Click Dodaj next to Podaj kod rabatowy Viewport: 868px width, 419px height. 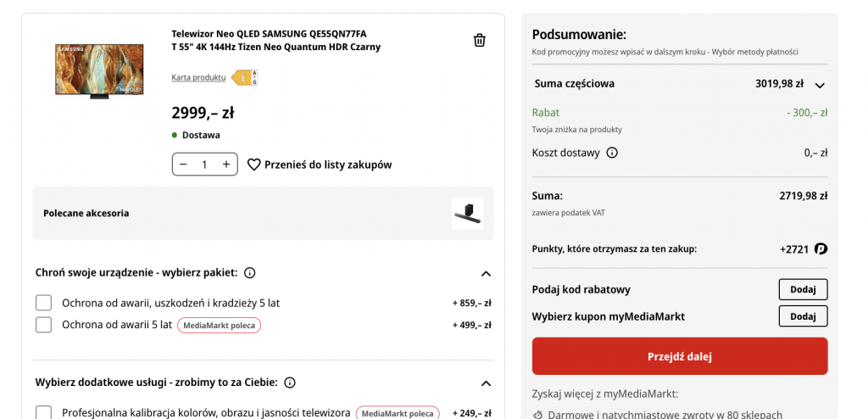pos(804,289)
